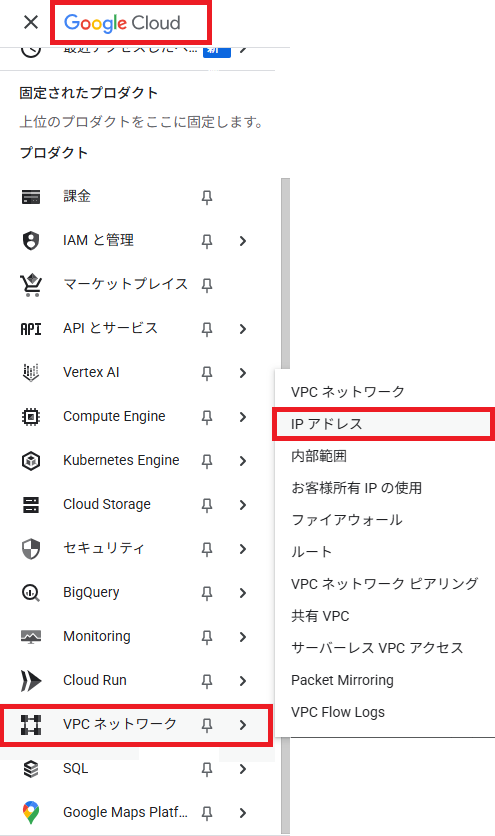Close the navigation menu with X
Viewport: 495px width, 836px height.
[31, 22]
